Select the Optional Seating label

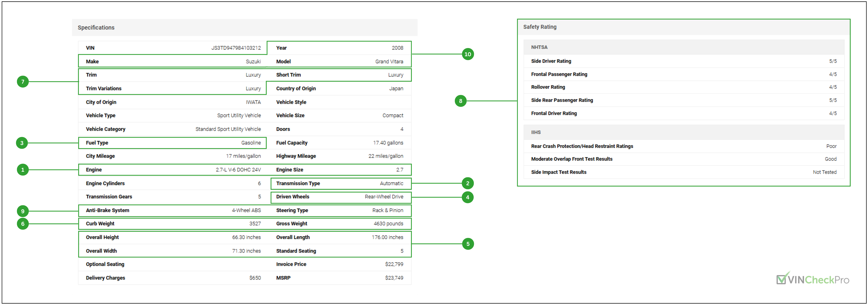tap(105, 265)
